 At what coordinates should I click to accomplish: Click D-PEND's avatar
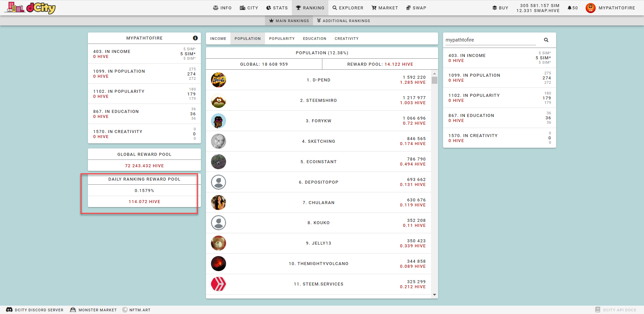point(218,80)
